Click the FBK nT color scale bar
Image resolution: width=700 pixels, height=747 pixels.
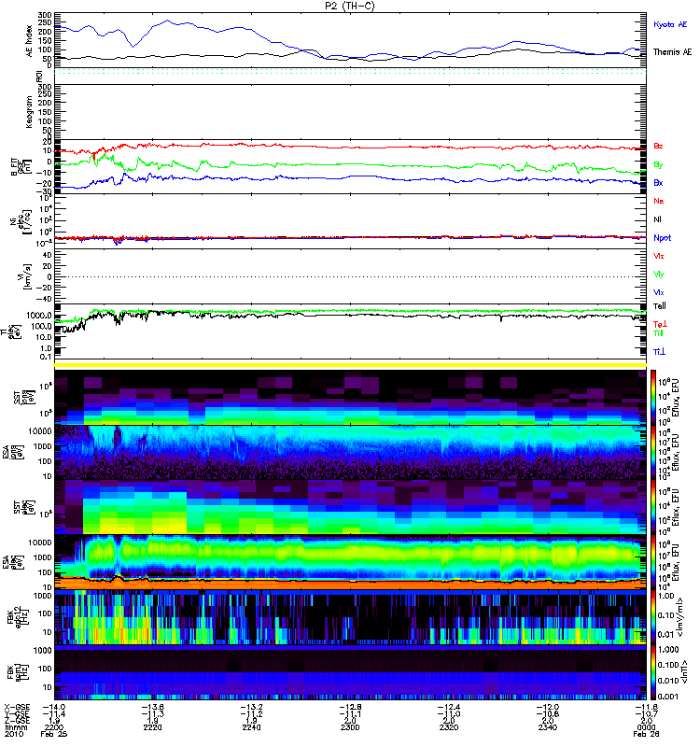point(653,672)
